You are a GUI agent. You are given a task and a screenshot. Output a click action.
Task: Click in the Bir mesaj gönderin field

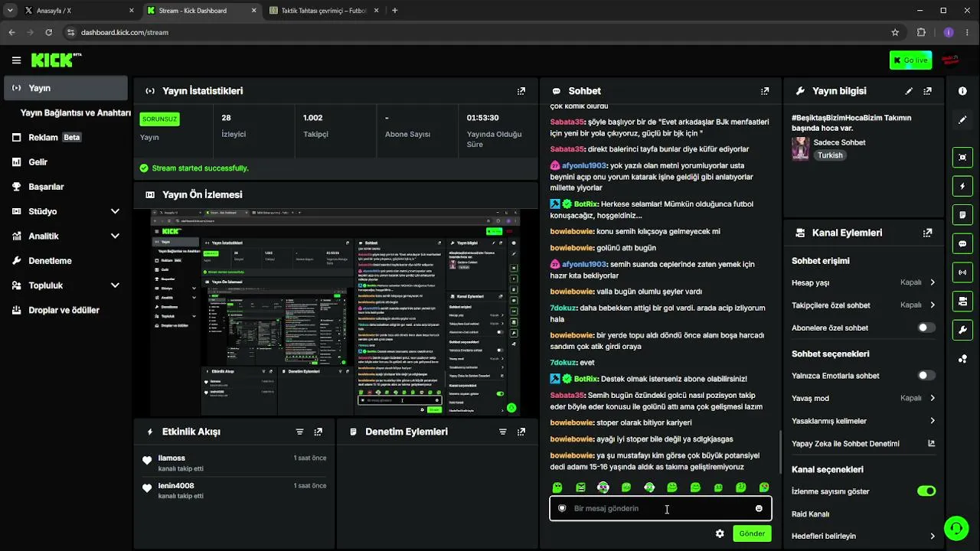pos(660,508)
